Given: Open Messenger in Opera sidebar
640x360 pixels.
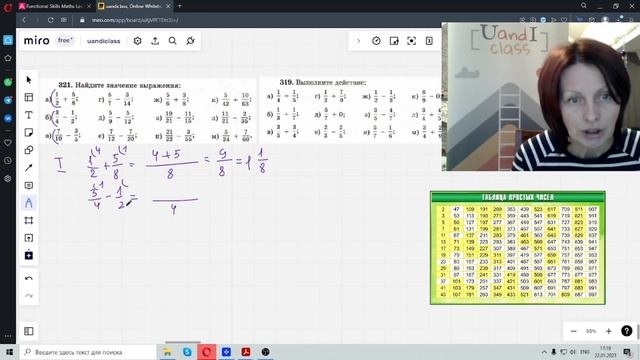Looking at the screenshot, I should [x=8, y=118].
